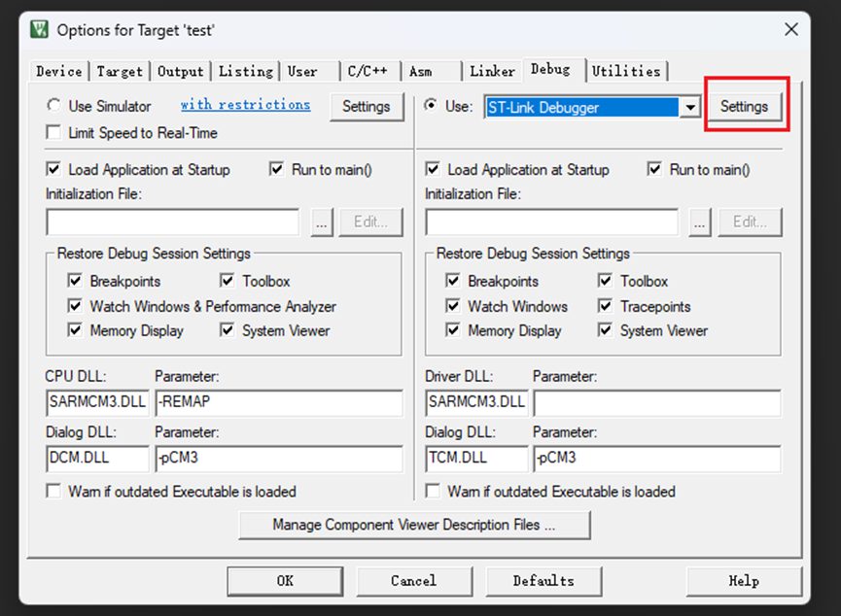
Task: Browse for the simulator initialization file
Action: tap(322, 222)
